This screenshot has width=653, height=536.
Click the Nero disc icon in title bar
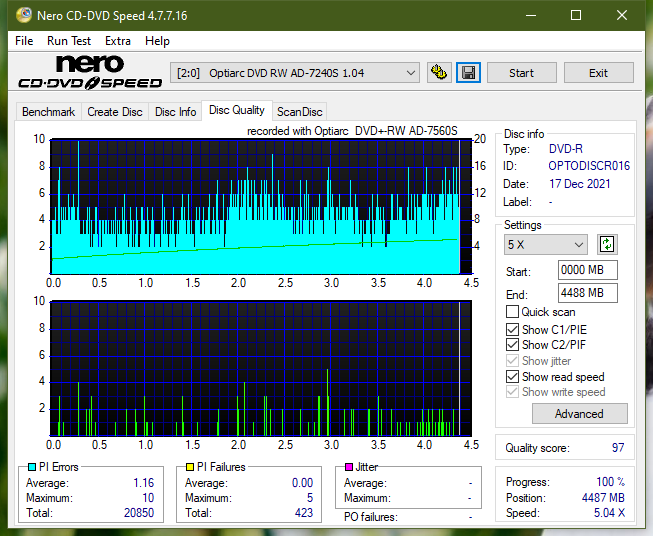tap(24, 15)
